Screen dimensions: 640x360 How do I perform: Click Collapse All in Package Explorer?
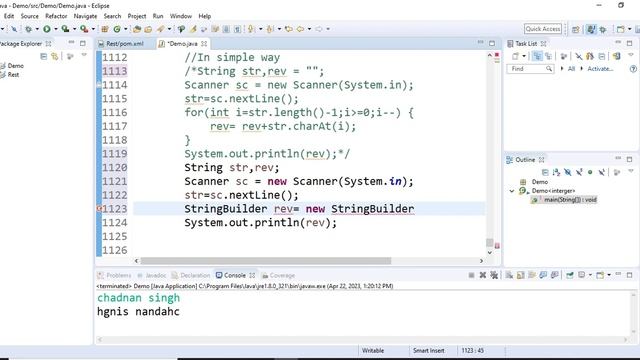43,56
